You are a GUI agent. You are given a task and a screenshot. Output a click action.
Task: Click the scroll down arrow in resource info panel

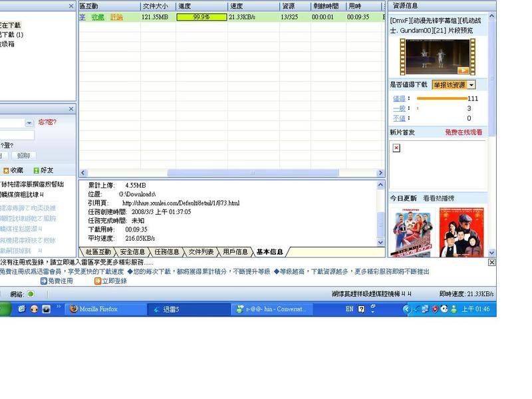[491, 253]
